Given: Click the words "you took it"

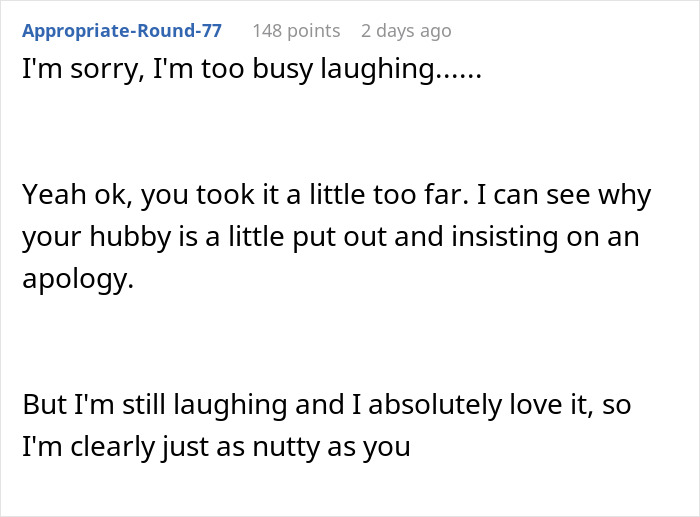Looking at the screenshot, I should 199,195.
